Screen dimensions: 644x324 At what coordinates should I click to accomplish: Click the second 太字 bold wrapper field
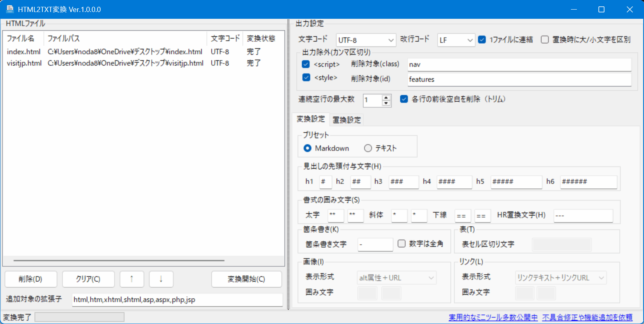click(356, 215)
